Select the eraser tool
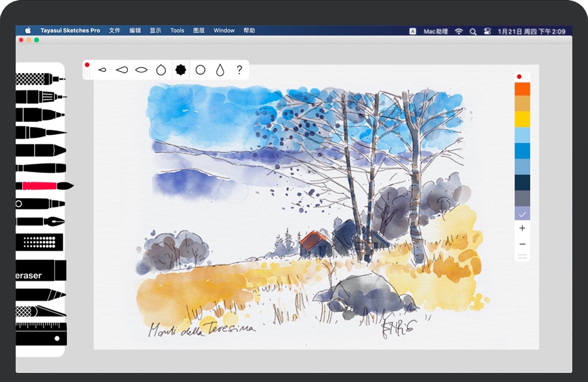Viewport: 588px width, 382px height. (40, 271)
